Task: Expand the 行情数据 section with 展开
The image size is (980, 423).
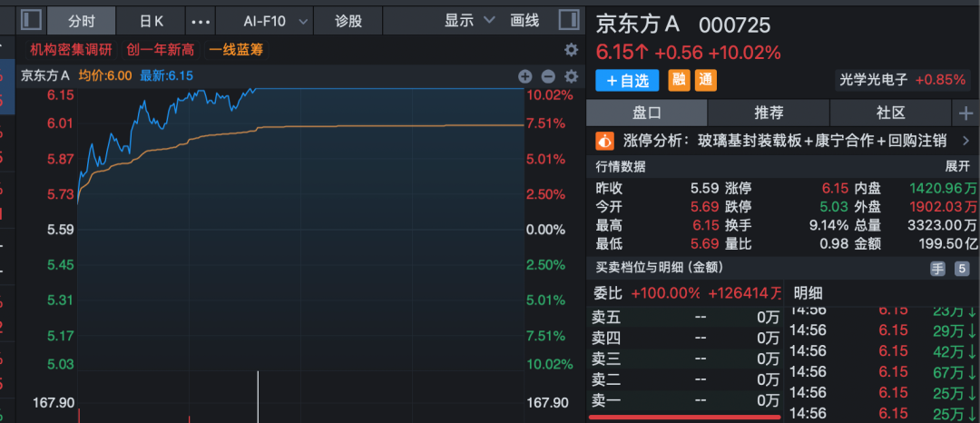Action: (x=957, y=166)
